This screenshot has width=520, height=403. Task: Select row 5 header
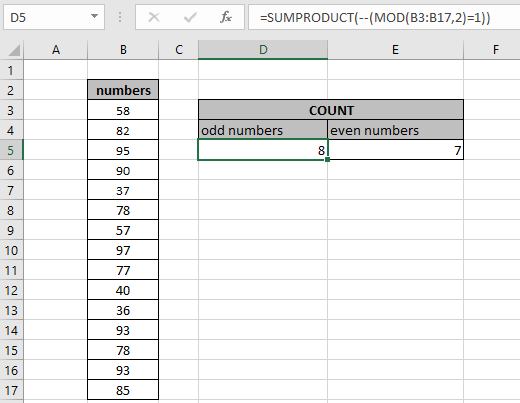11,150
